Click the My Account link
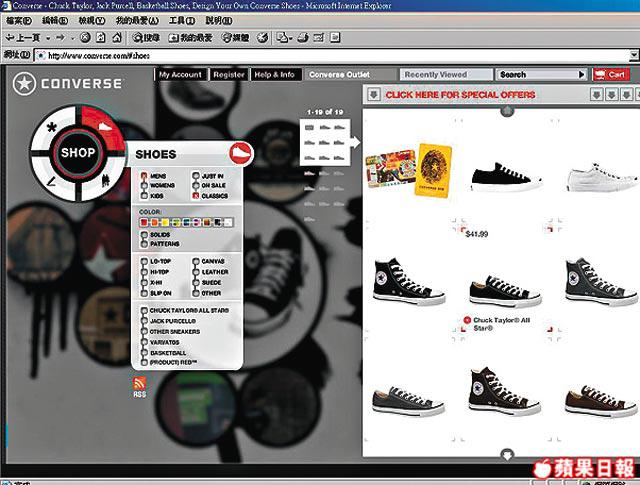 click(180, 75)
